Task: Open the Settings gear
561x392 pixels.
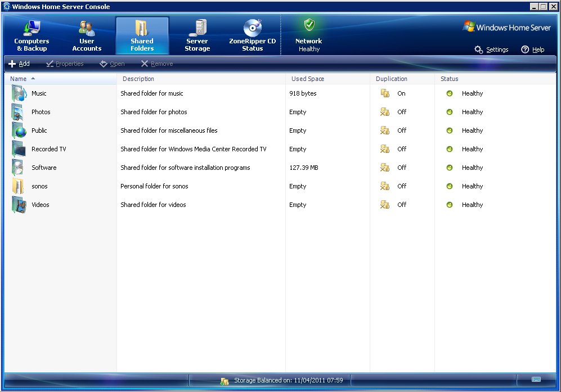Action: (492, 49)
